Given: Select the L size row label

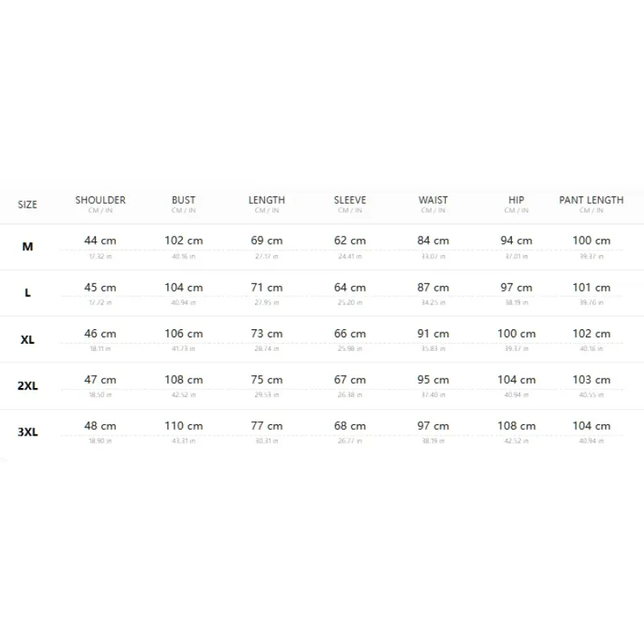Looking at the screenshot, I should [x=27, y=293].
